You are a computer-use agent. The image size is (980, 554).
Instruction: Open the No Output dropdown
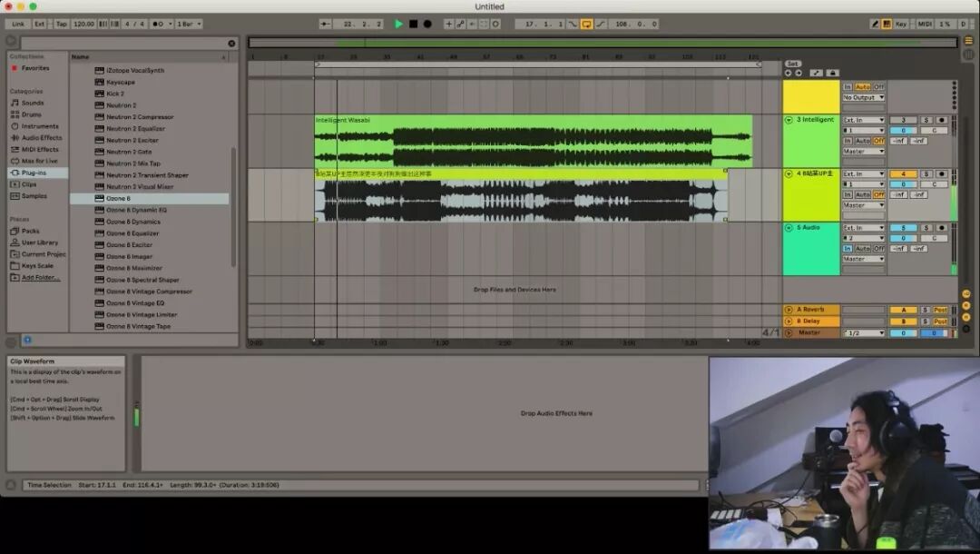click(863, 97)
